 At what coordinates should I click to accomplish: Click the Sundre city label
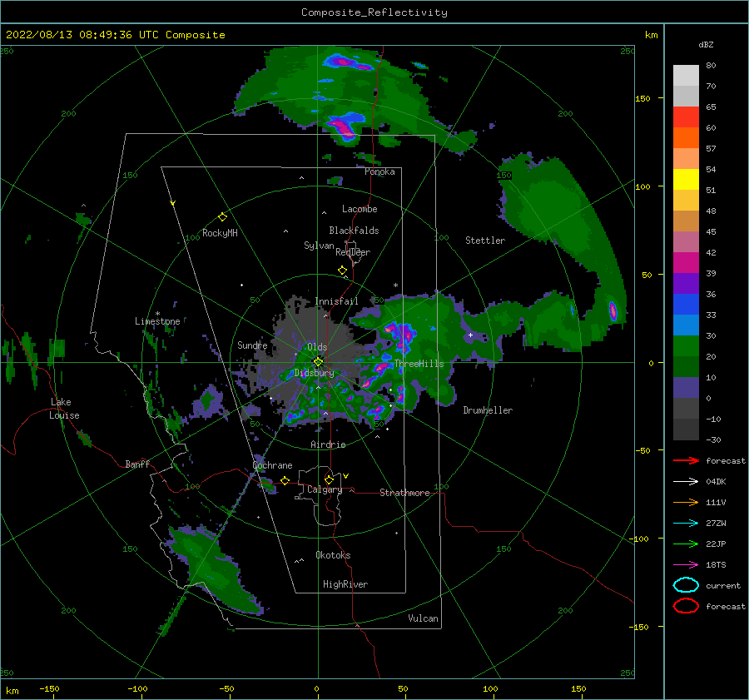[x=252, y=345]
